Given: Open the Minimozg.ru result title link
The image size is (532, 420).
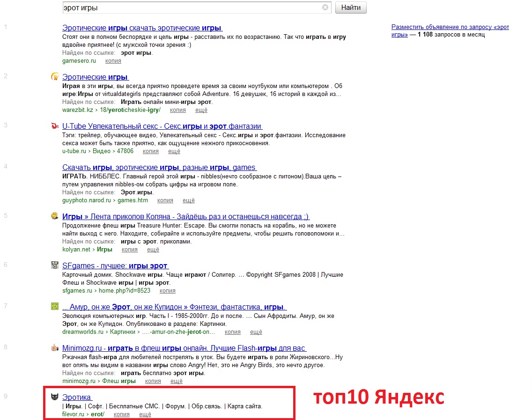Looking at the screenshot, I should pyautogui.click(x=184, y=348).
